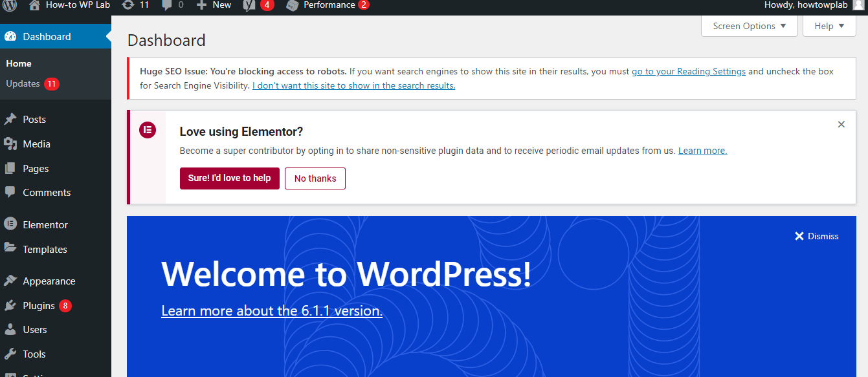Click "Sure! I'd love to help" button
Screen dimensions: 868x377
pyautogui.click(x=229, y=178)
